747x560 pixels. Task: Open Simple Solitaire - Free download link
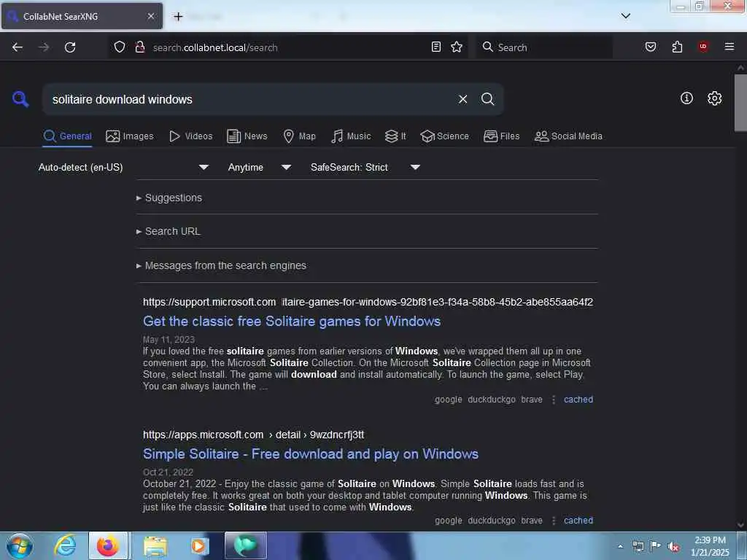tap(311, 454)
